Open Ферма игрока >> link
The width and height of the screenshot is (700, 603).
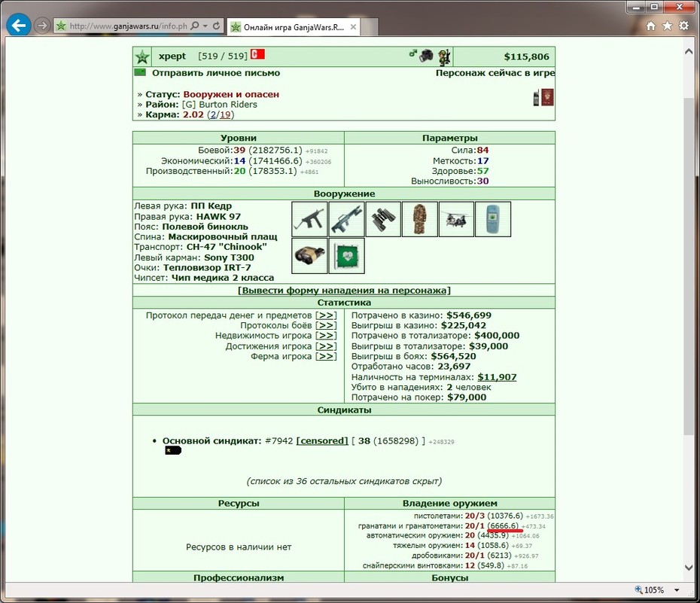(x=326, y=356)
